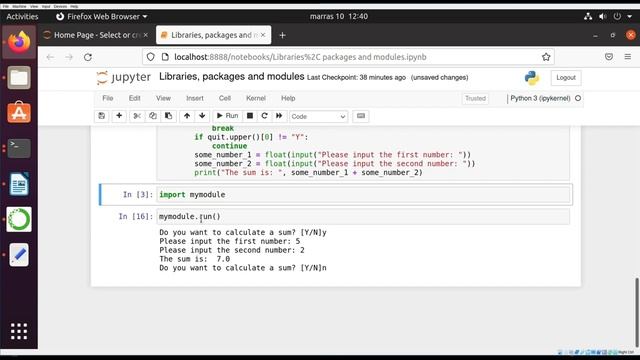Click the Jupyter logo
640x360 pixels.
click(x=124, y=78)
